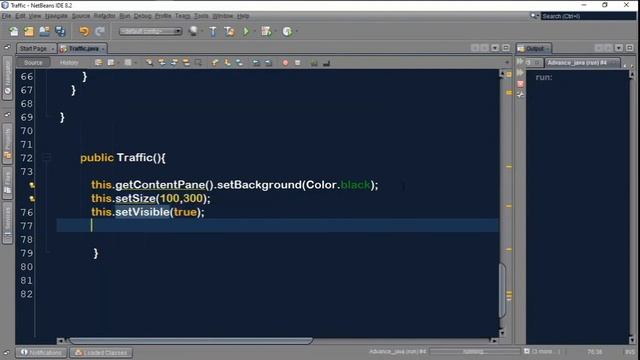Click the Find Selection magnifier icon
Viewport: 640px width, 360px height.
click(149, 62)
